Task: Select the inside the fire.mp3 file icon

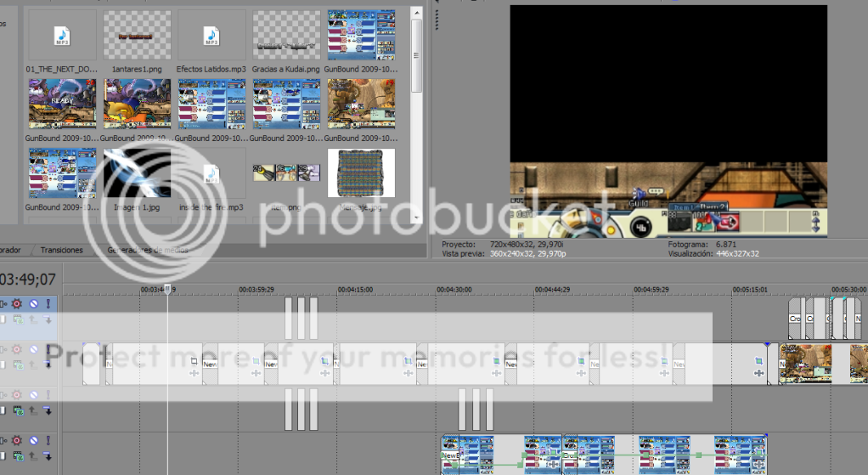Action: [211, 174]
